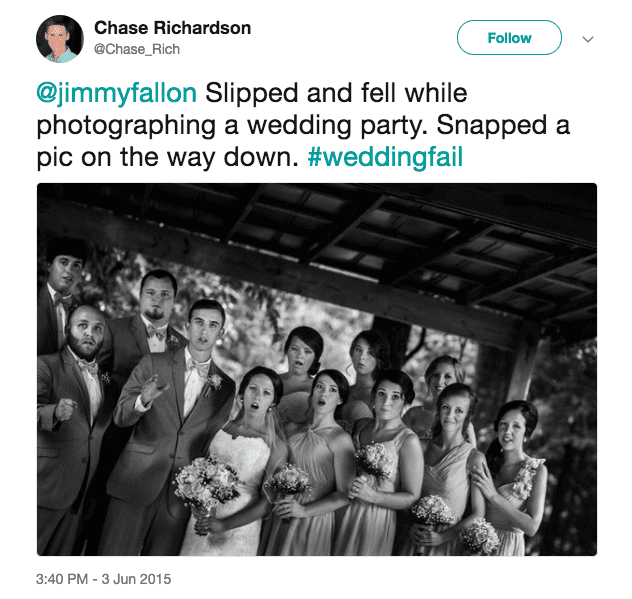
Task: Click the bouquet at the photo's bottom right
Action: point(479,536)
